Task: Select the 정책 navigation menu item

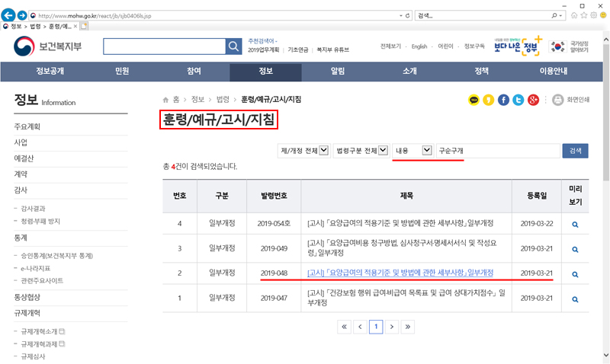Action: click(x=481, y=72)
